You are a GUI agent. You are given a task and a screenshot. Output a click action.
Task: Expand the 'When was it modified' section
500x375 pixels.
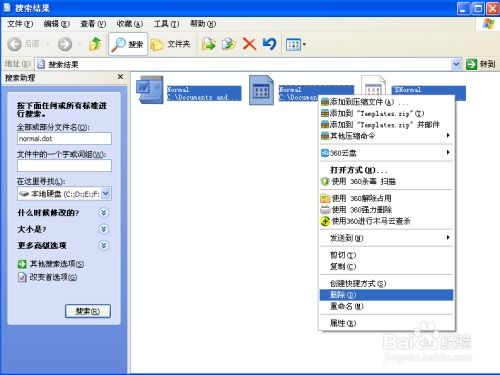(x=104, y=213)
